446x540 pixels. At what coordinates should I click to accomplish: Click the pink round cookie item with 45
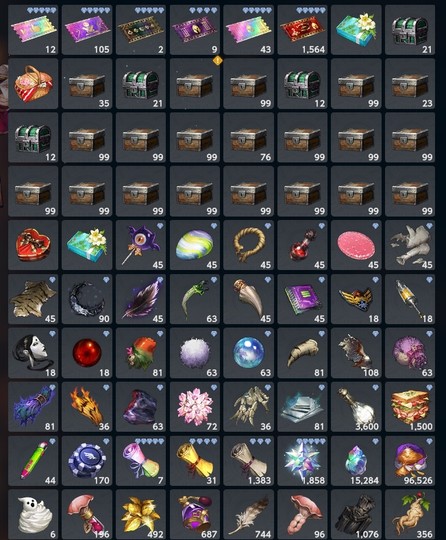[356, 245]
